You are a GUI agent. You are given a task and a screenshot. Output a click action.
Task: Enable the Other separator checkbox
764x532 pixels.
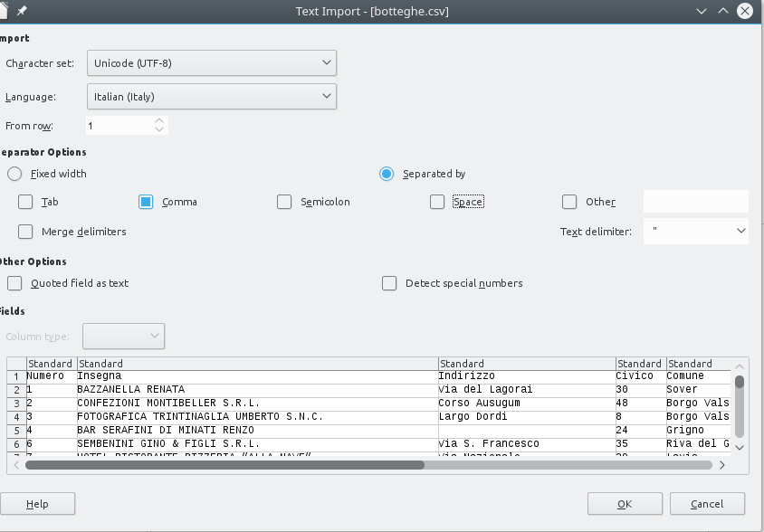[x=569, y=202]
